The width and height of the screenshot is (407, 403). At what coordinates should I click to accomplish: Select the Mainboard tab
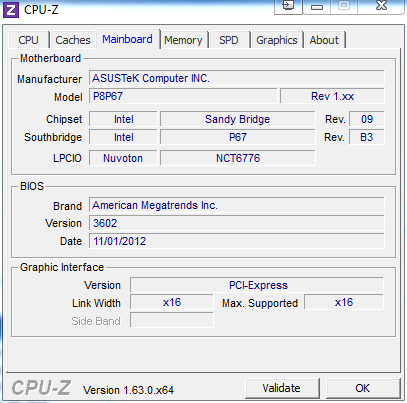point(128,39)
